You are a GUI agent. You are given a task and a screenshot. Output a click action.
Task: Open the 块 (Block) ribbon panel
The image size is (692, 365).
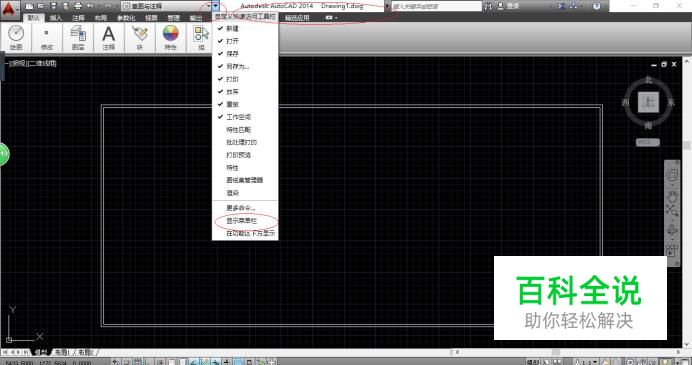pos(139,38)
